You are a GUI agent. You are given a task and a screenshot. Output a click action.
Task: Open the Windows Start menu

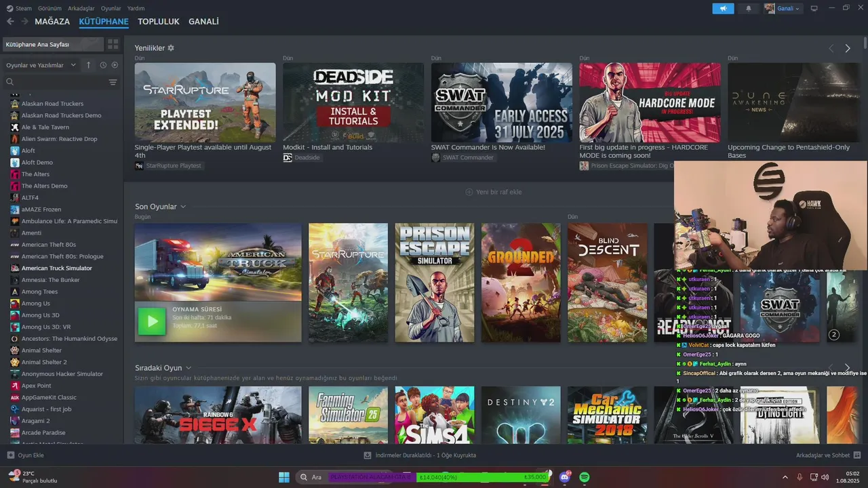[284, 477]
